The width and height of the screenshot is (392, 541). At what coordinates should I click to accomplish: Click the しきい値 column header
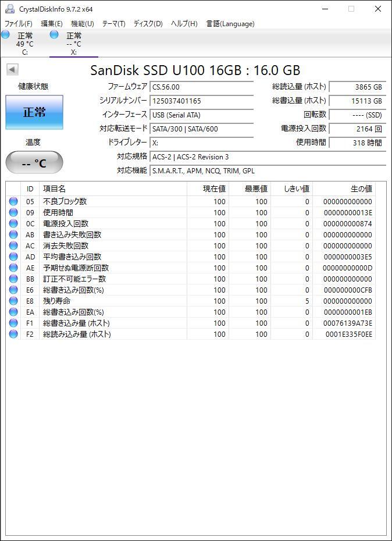pos(292,188)
